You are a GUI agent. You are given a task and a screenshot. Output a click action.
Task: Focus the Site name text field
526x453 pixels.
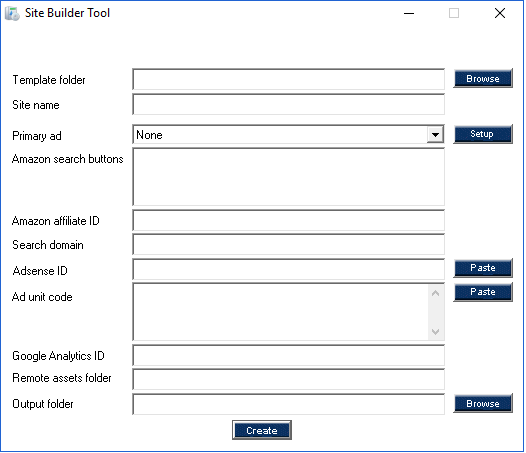pyautogui.click(x=288, y=104)
